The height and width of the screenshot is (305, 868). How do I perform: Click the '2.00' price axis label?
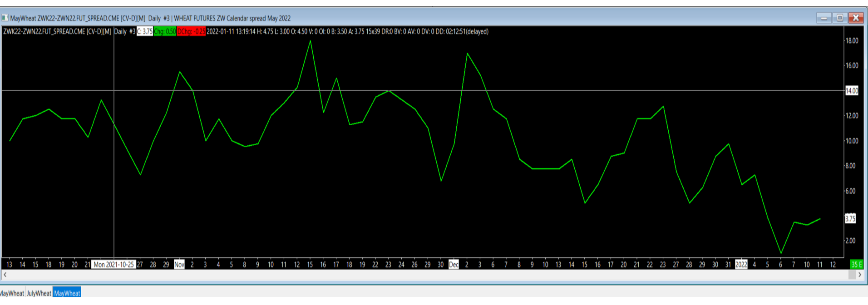point(850,241)
